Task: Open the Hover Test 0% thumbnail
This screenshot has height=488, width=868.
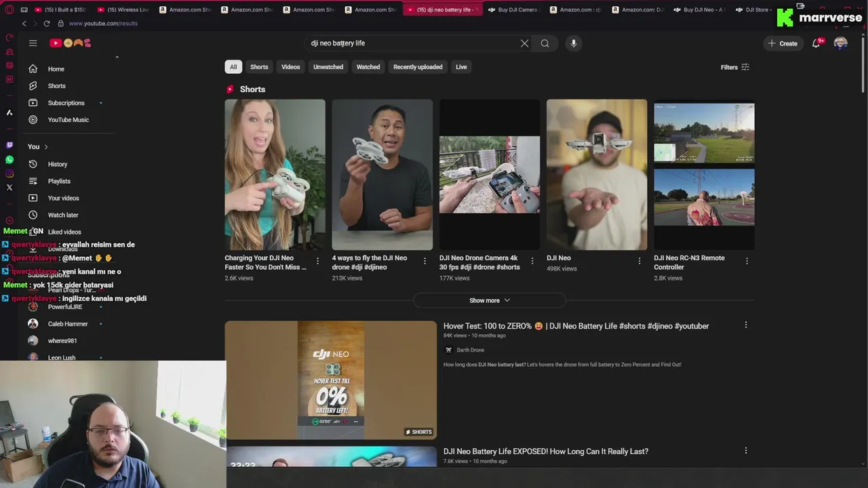Action: click(x=331, y=380)
